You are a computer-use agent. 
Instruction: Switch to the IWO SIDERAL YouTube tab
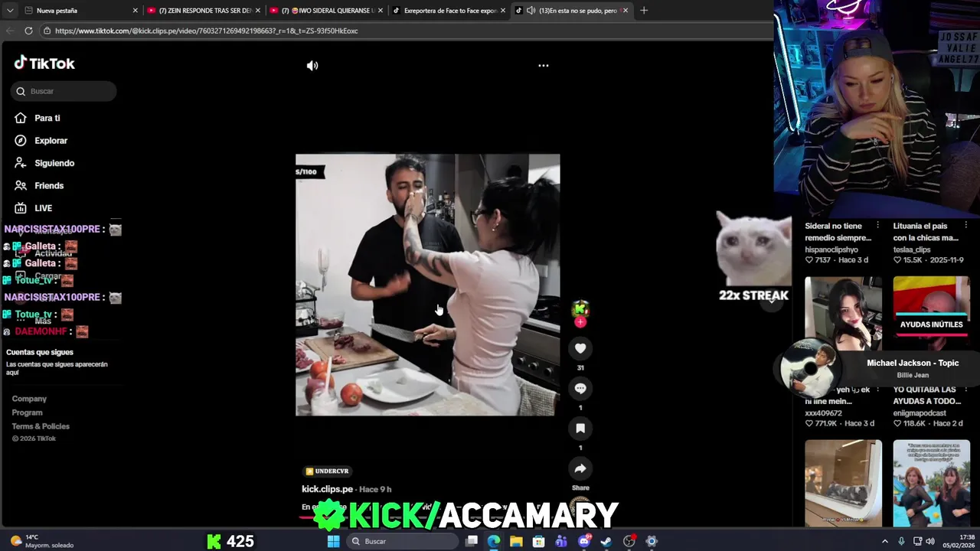(325, 11)
